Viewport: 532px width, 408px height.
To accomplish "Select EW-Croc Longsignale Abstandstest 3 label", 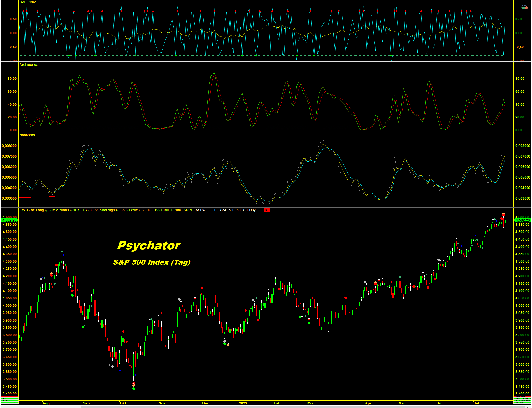I will (x=49, y=210).
